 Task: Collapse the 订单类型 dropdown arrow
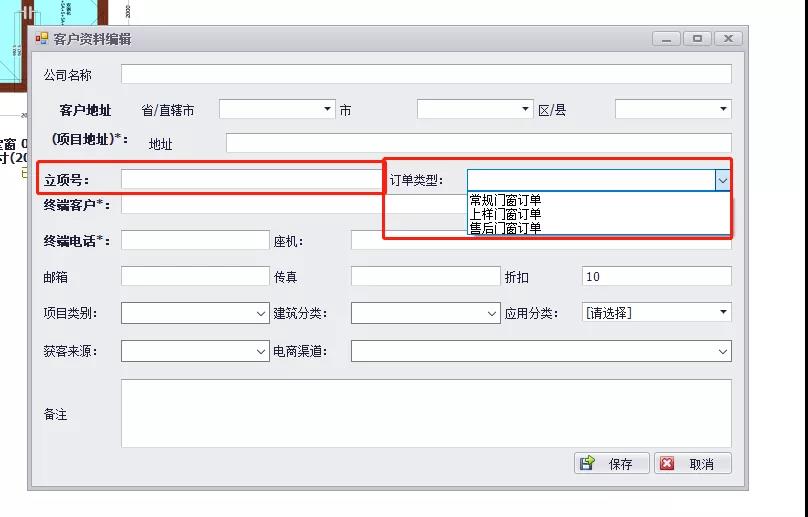click(722, 180)
